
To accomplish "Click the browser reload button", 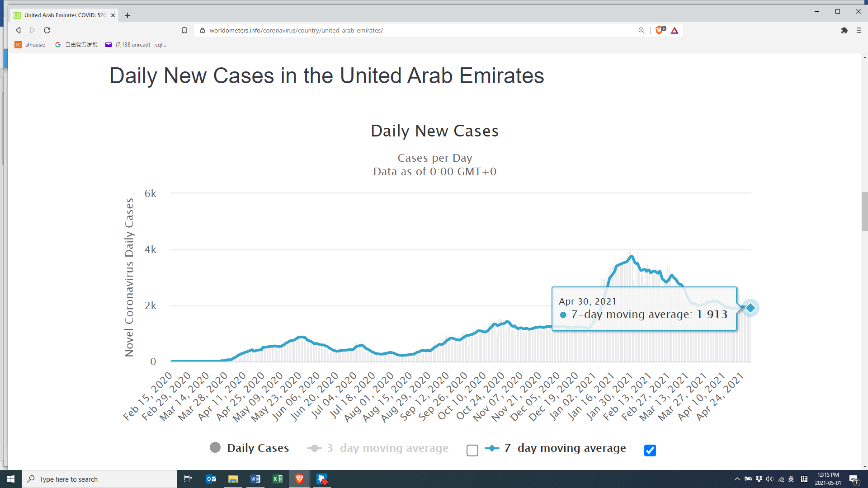I will click(x=47, y=30).
